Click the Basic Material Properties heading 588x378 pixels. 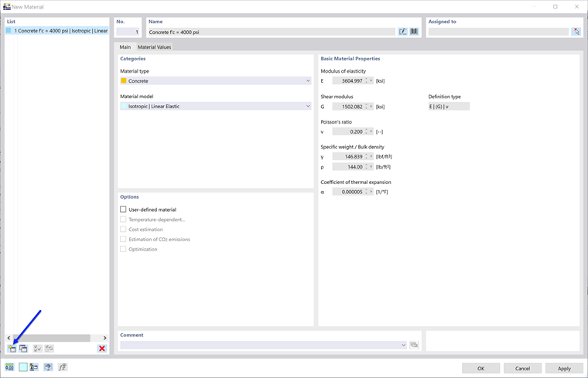point(350,59)
